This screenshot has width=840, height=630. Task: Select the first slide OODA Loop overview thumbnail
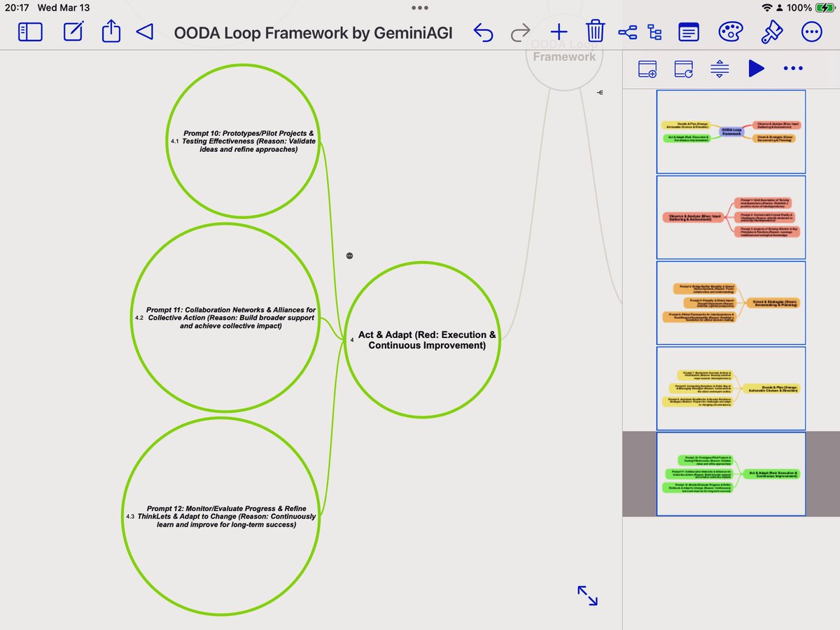click(x=731, y=132)
